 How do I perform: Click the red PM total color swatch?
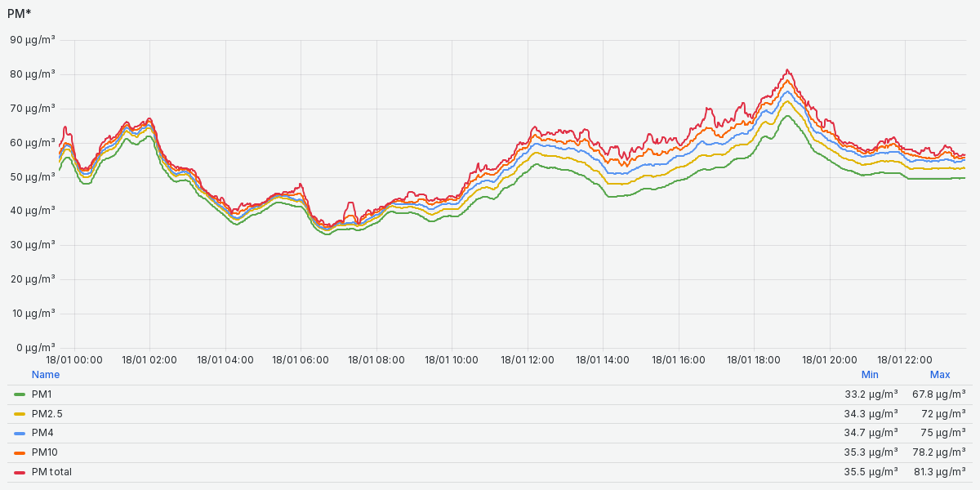point(20,472)
